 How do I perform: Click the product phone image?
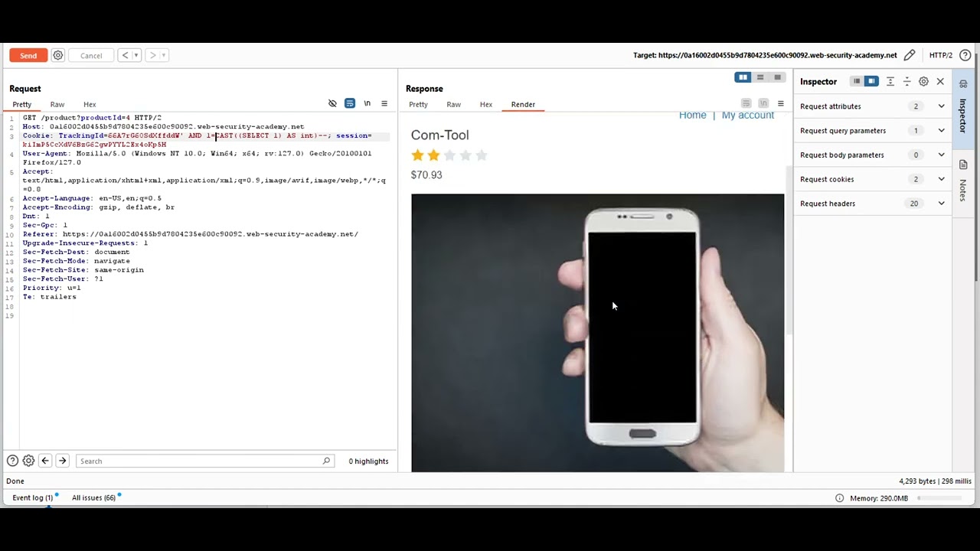(x=597, y=333)
